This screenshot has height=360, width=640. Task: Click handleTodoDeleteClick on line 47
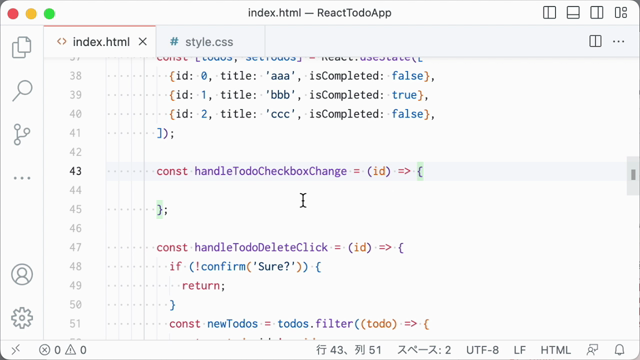pyautogui.click(x=261, y=247)
